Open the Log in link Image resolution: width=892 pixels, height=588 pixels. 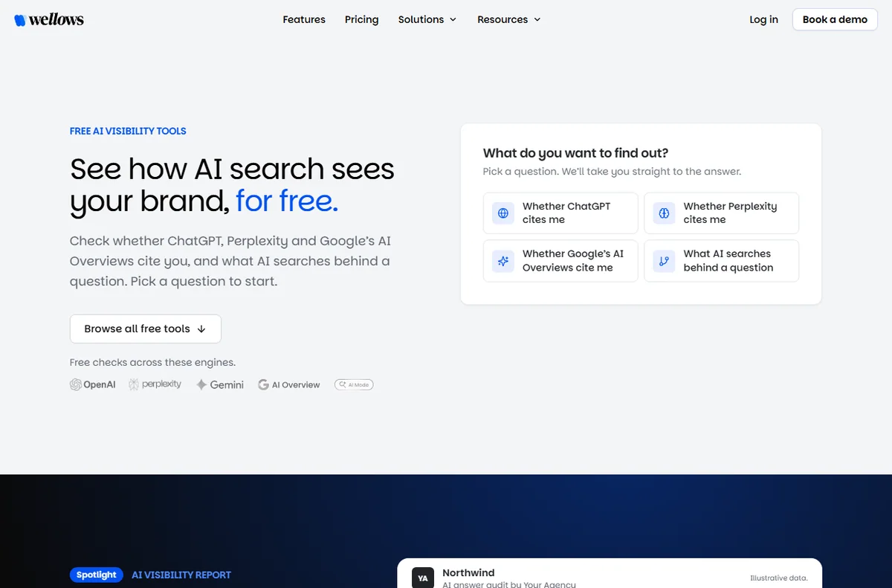pos(763,19)
